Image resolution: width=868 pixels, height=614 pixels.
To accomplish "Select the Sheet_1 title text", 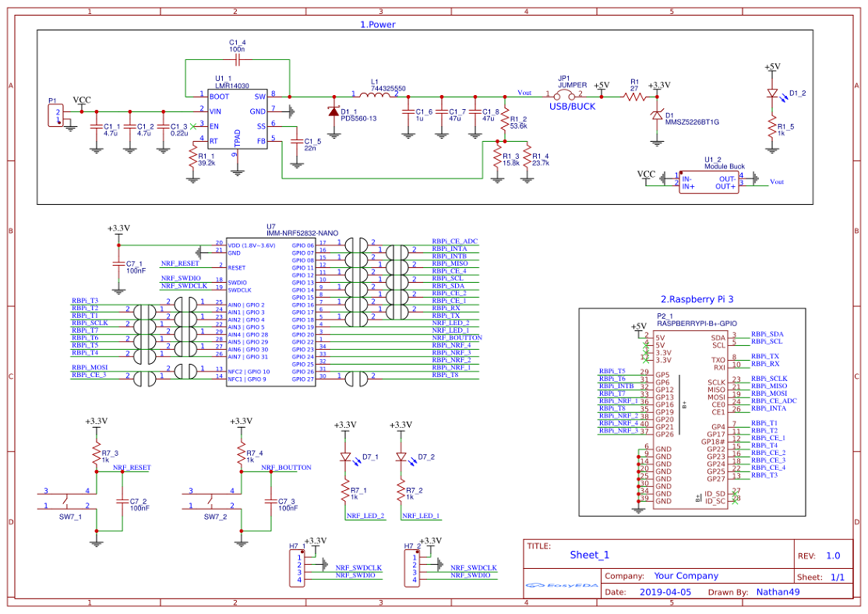I will 588,555.
